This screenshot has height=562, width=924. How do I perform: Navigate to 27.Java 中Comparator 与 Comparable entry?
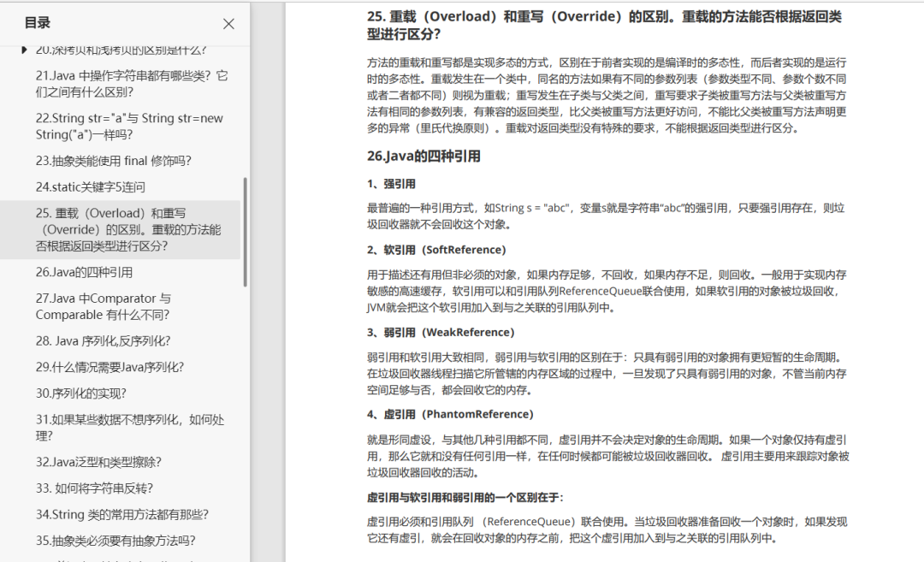click(x=104, y=306)
